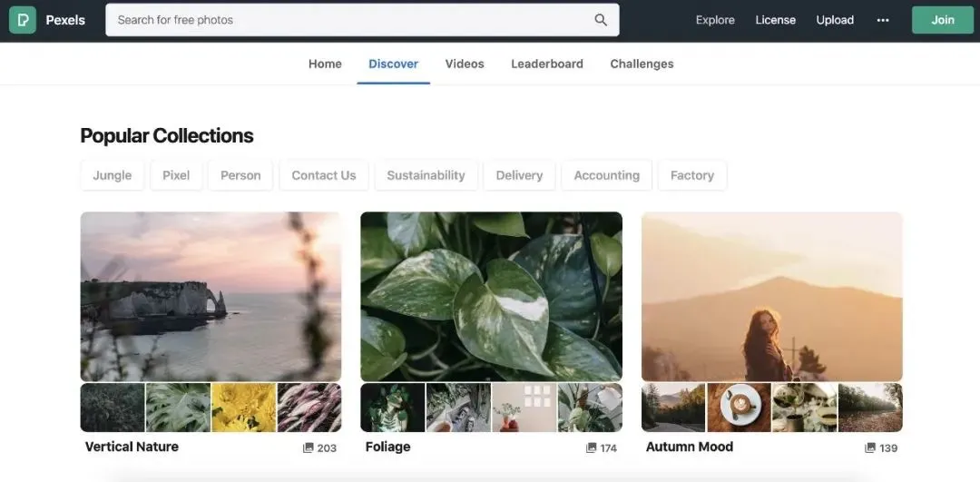
Task: Open the latte coffee cup thumbnail
Action: pyautogui.click(x=739, y=408)
